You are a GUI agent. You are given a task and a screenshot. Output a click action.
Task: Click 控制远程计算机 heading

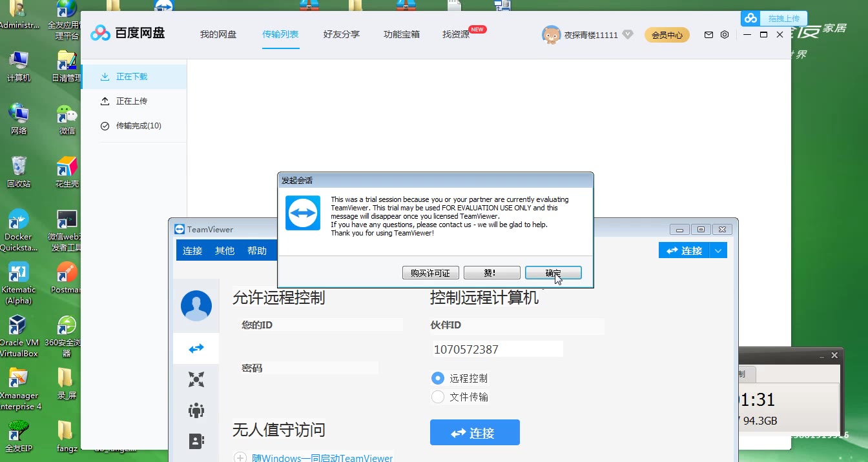484,297
